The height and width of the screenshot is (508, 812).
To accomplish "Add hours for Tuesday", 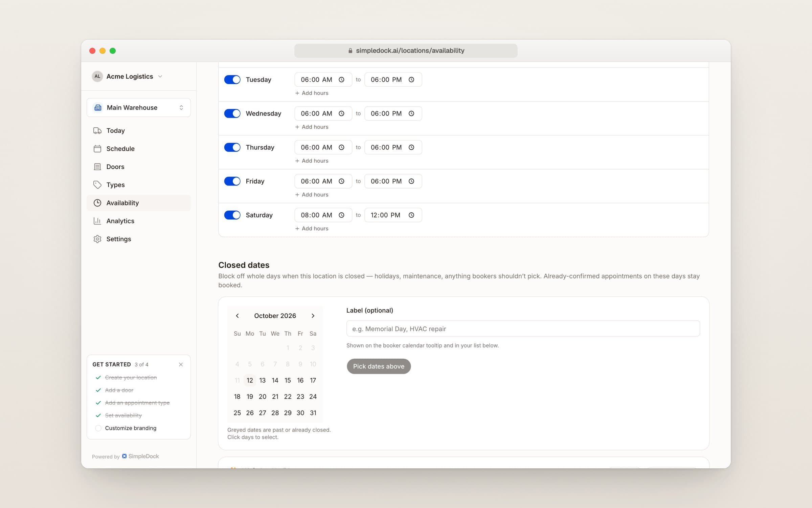I will click(x=312, y=93).
